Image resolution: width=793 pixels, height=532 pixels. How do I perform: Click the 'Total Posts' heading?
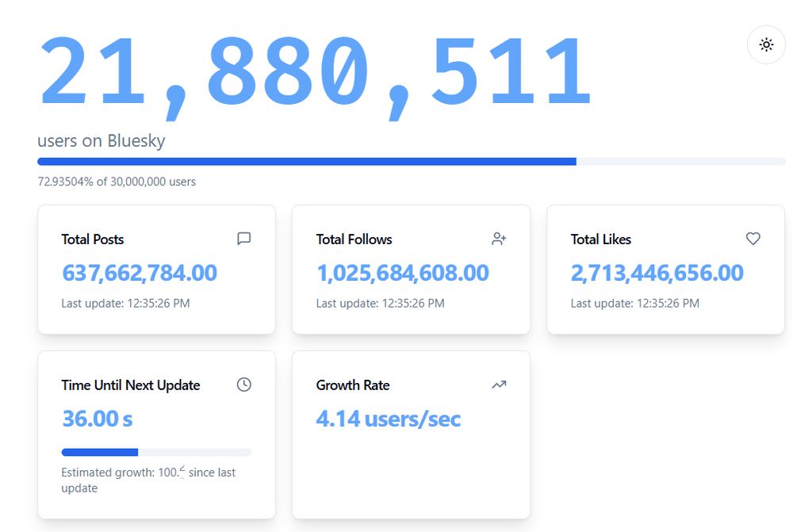pyautogui.click(x=93, y=239)
